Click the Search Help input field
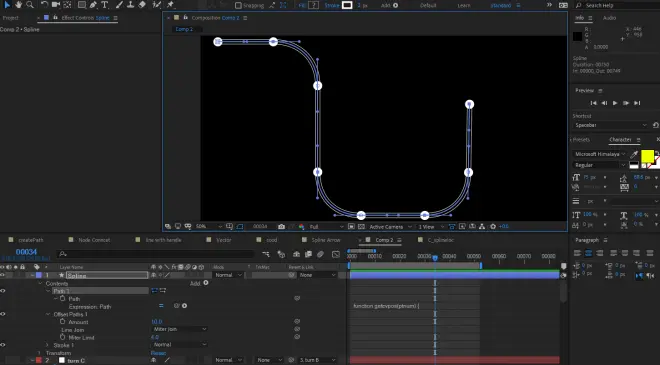660x365 pixels. [617, 5]
